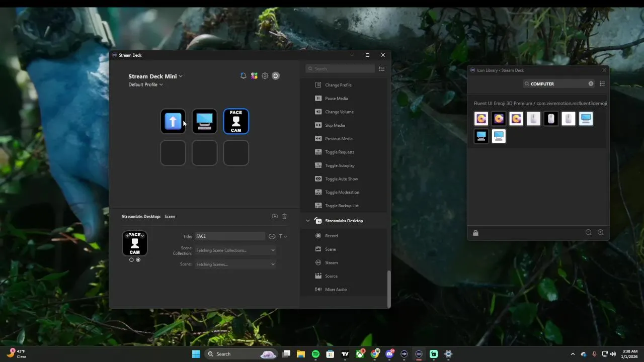Zoom in the Icon Library thumbnails
Viewport: 644px width, 362px height.
tap(600, 233)
